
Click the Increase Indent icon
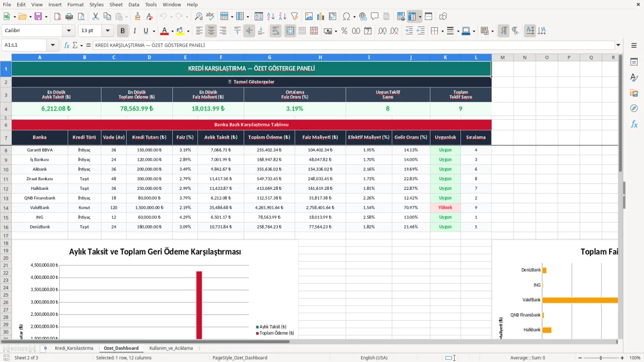pos(409,31)
